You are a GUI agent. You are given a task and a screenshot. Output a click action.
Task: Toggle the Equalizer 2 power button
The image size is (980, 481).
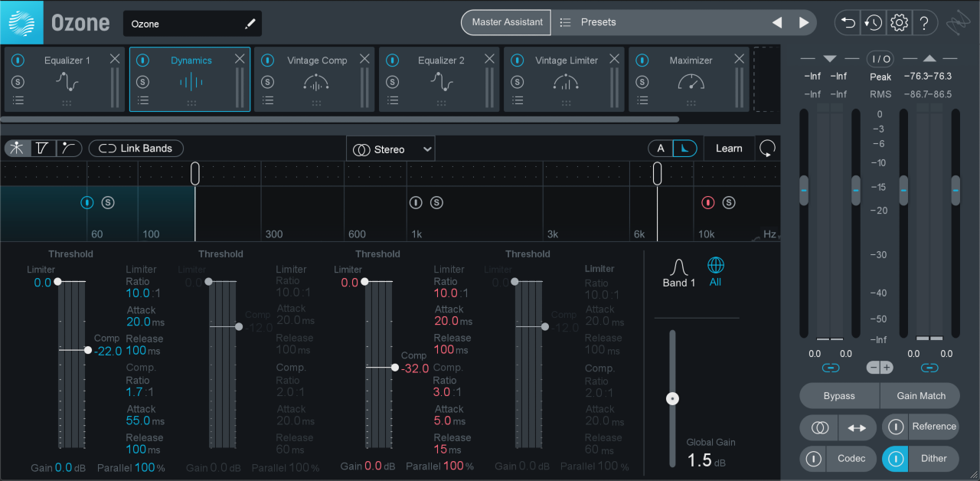click(x=392, y=60)
